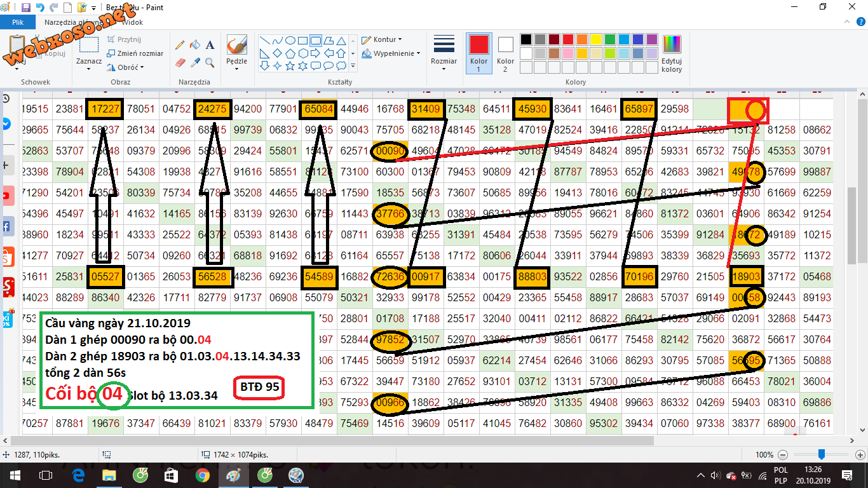This screenshot has width=868, height=488.
Task: Select the down arrow shape
Action: click(265, 65)
